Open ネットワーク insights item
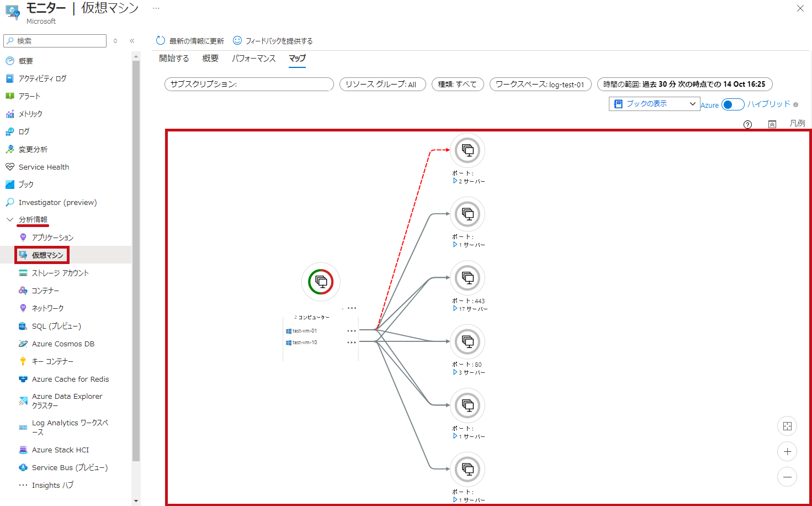The height and width of the screenshot is (506, 812). coord(47,308)
